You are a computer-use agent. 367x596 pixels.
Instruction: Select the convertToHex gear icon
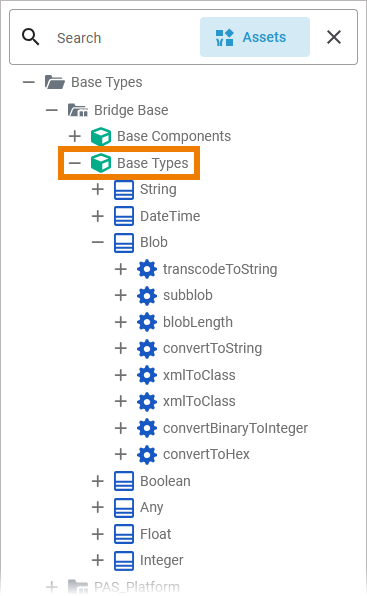tap(147, 455)
